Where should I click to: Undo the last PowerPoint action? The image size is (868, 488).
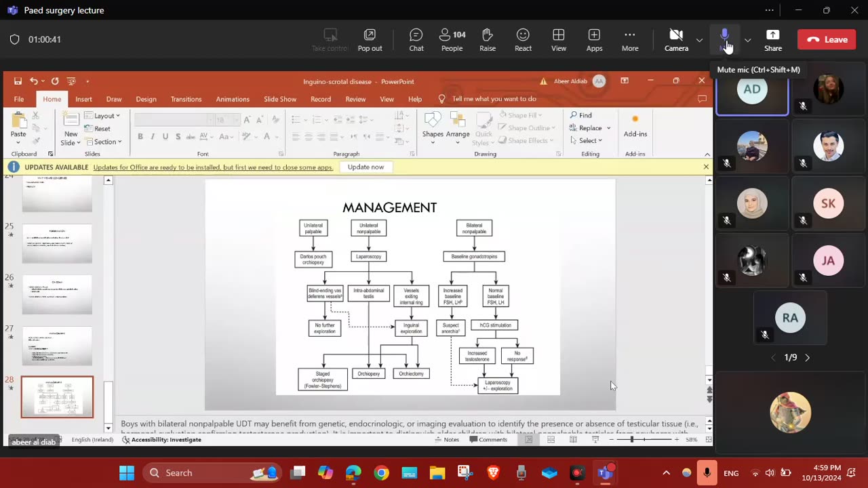33,81
